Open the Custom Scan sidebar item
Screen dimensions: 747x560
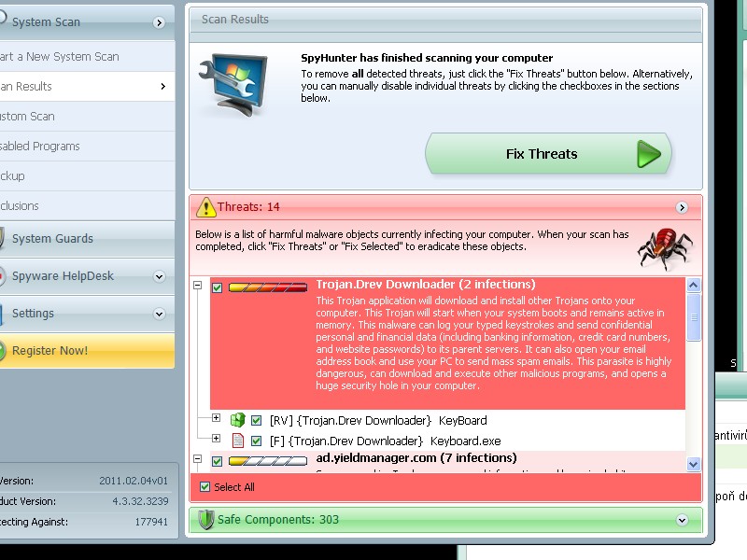tap(87, 116)
